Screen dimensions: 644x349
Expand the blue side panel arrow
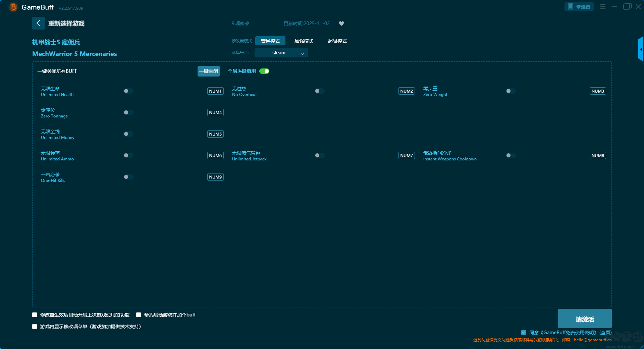(x=641, y=49)
